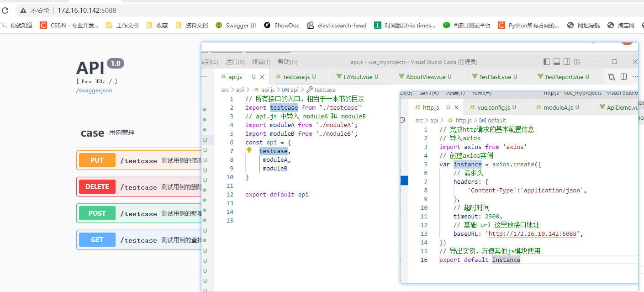Click the lightbulb quick-fix icon on line 7
This screenshot has height=292, width=644.
(x=249, y=150)
